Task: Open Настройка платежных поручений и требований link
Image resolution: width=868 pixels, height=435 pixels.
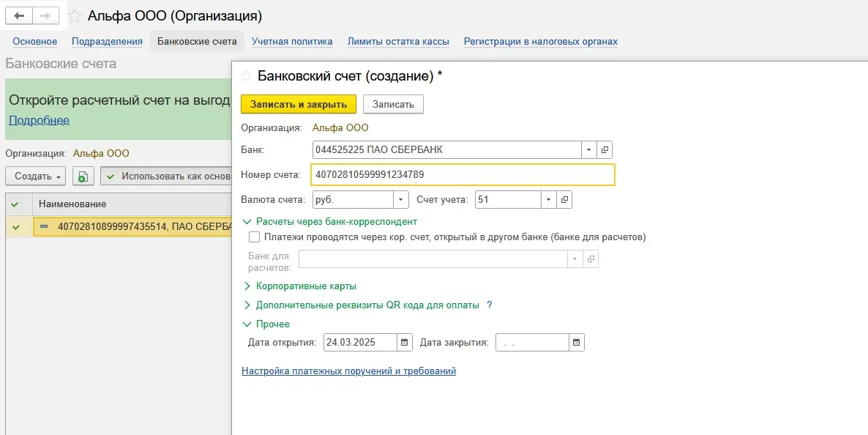Action: 348,371
